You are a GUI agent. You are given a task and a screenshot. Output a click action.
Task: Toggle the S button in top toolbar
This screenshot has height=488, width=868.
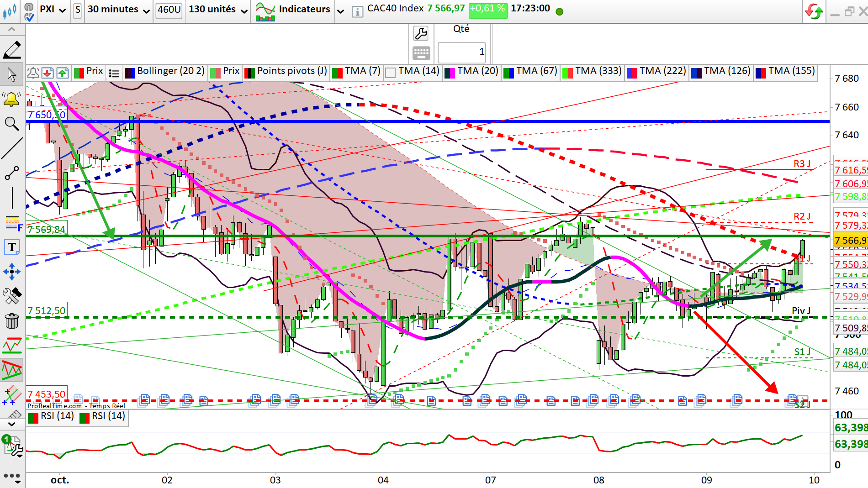click(78, 10)
